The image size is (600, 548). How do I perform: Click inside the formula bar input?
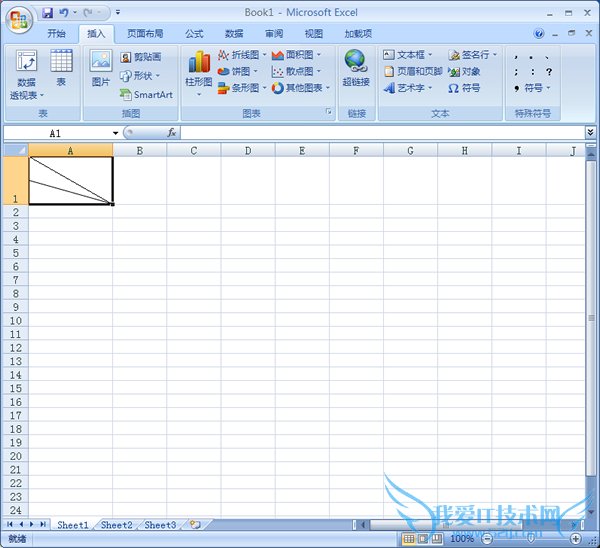[x=382, y=133]
